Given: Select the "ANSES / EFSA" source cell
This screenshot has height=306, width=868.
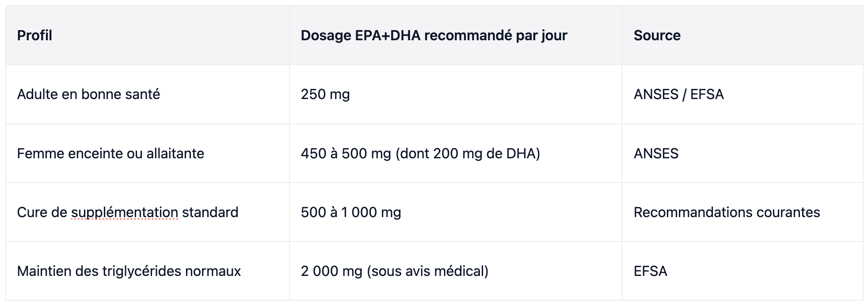Looking at the screenshot, I should pyautogui.click(x=742, y=94).
